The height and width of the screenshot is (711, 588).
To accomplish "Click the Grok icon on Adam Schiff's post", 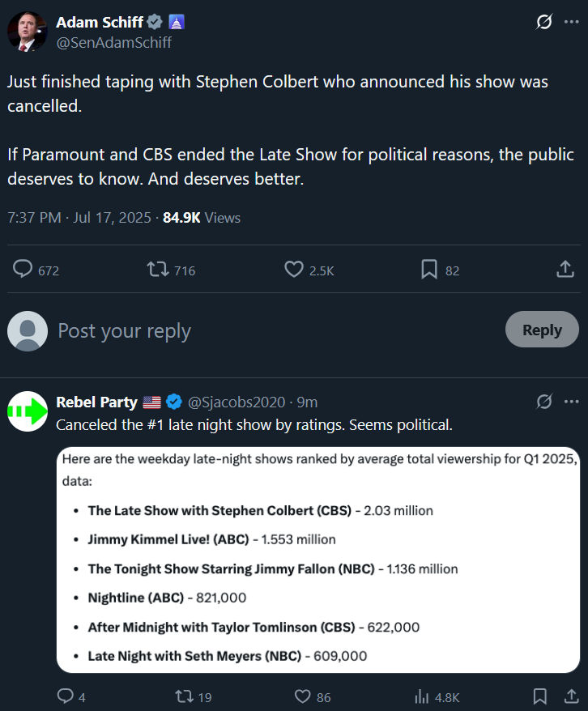I will click(x=544, y=21).
